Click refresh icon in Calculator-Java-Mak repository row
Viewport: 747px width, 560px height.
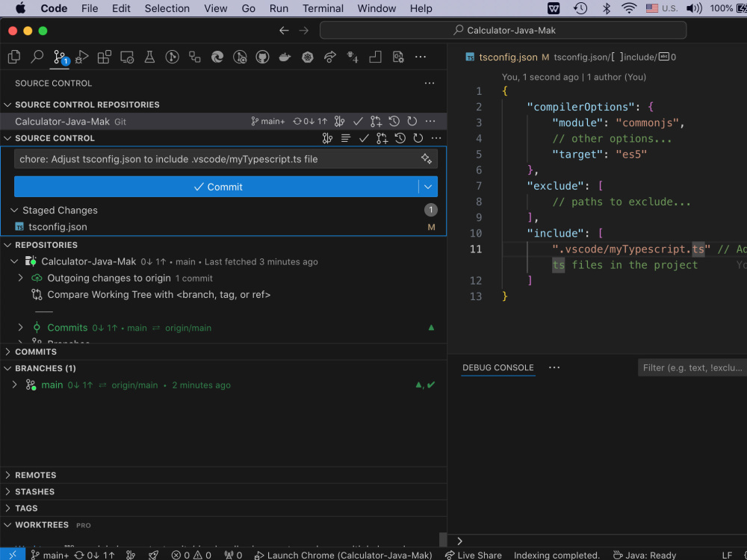pyautogui.click(x=412, y=122)
